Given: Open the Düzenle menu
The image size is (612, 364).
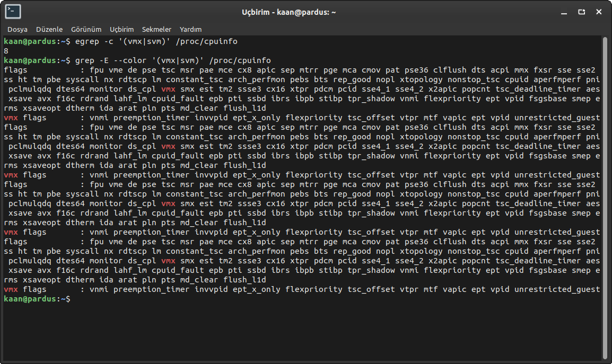Looking at the screenshot, I should click(49, 30).
